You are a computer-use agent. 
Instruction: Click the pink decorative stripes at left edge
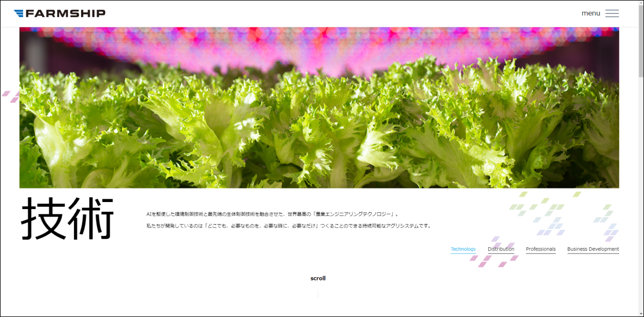coord(10,96)
